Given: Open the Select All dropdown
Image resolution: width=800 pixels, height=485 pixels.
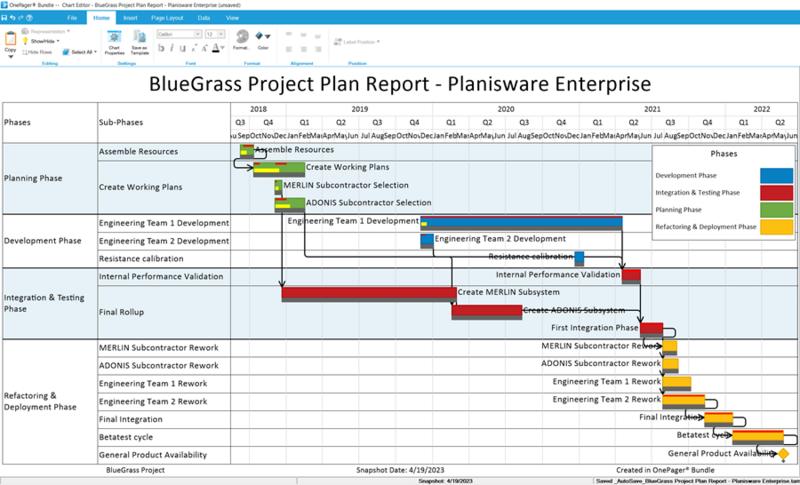Looking at the screenshot, I should point(79,52).
